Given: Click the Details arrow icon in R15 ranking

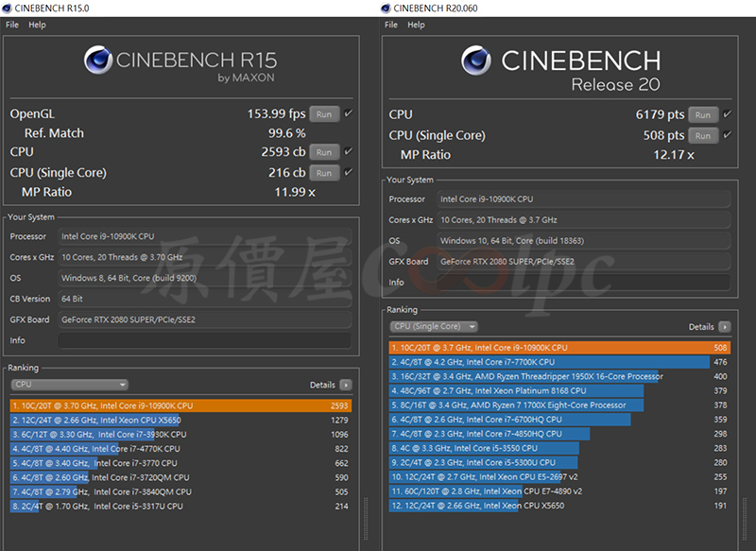Looking at the screenshot, I should pyautogui.click(x=346, y=385).
